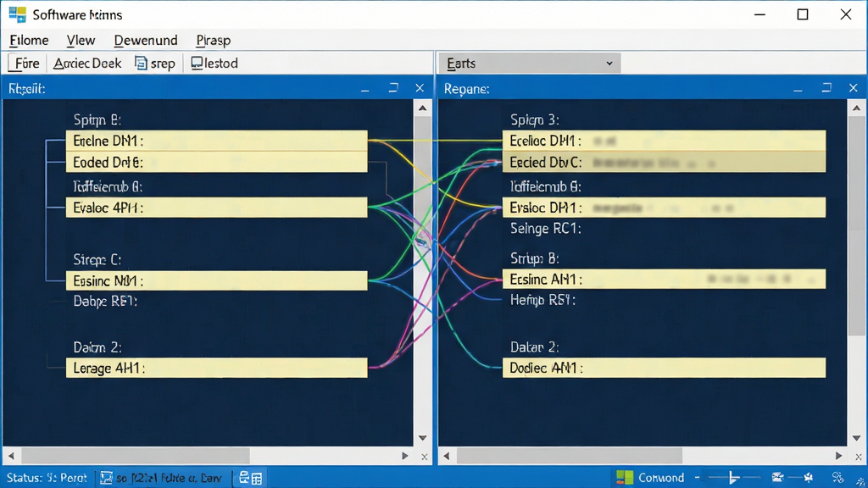Viewport: 868px width, 488px height.
Task: Click the green Conwond logo in status bar
Action: point(625,478)
